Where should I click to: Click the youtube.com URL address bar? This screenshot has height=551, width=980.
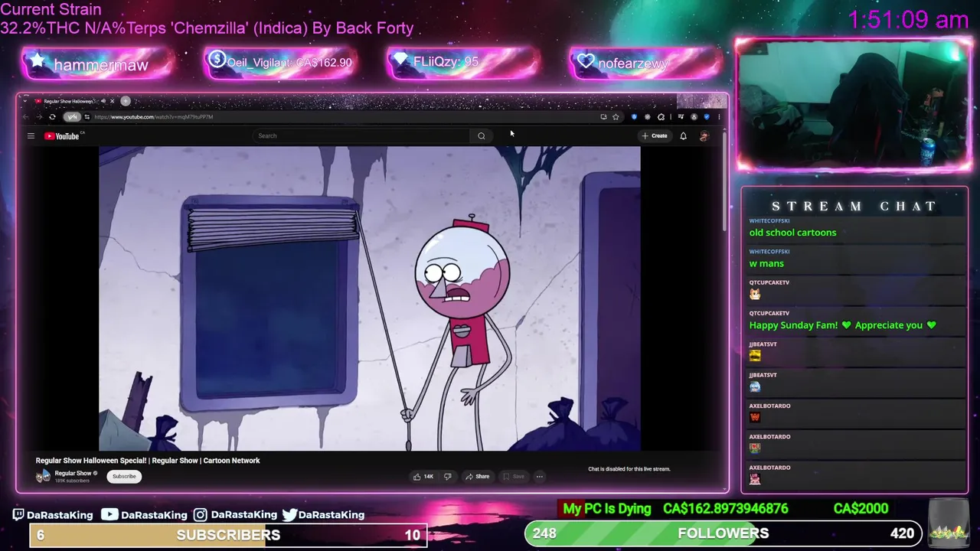tap(153, 117)
